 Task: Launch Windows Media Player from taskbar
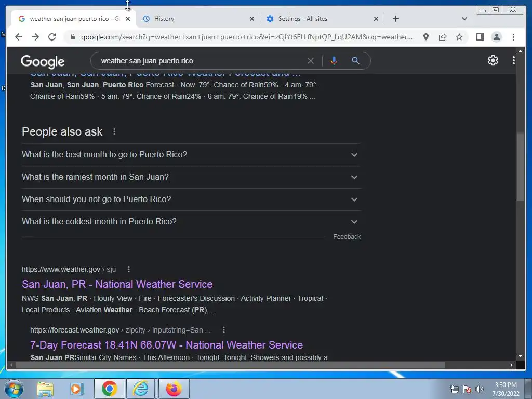coord(77,389)
